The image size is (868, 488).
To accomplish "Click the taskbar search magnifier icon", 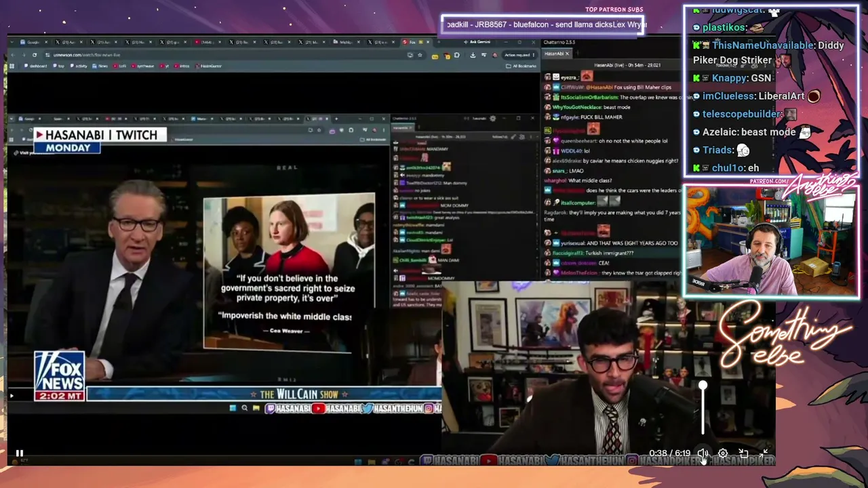I will [x=244, y=408].
